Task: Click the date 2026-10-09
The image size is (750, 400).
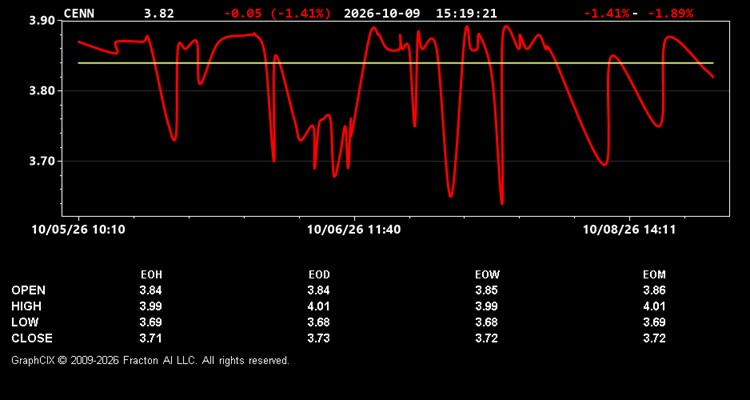Action: 382,13
